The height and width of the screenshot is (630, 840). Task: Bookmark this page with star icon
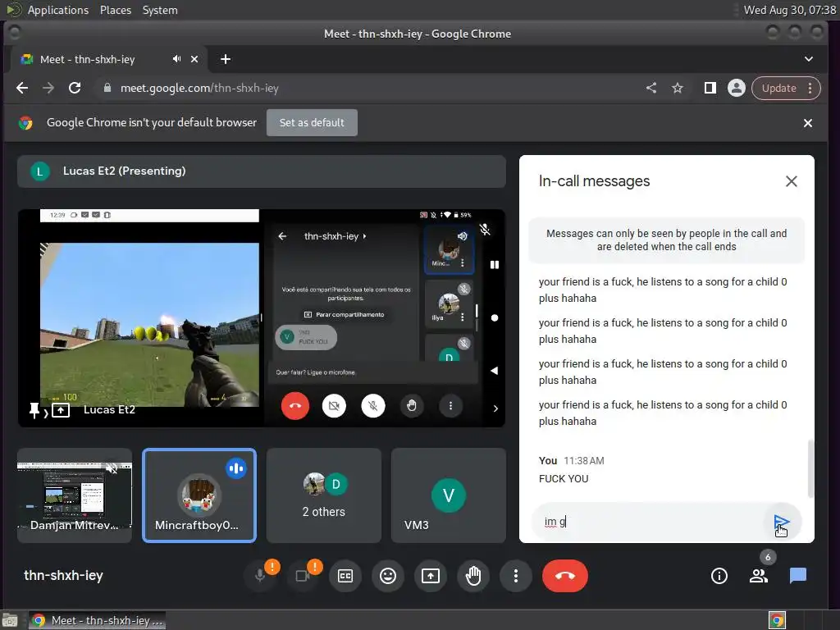point(678,88)
